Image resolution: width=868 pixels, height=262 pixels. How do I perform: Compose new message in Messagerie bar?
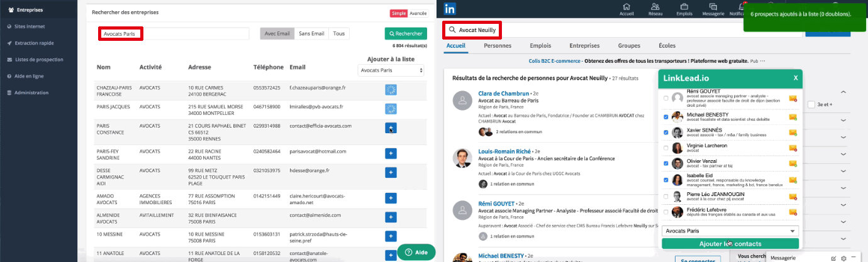tap(833, 258)
